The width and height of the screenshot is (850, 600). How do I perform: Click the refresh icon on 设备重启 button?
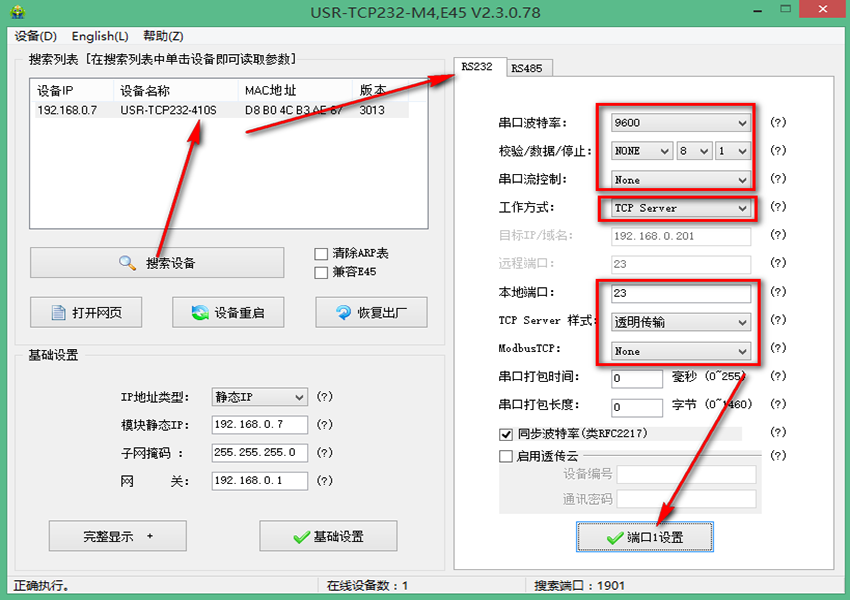(200, 312)
